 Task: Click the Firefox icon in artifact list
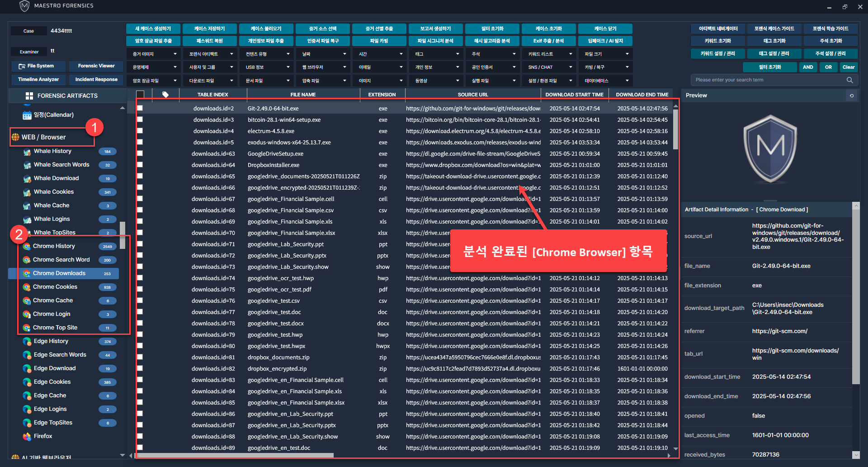point(27,436)
